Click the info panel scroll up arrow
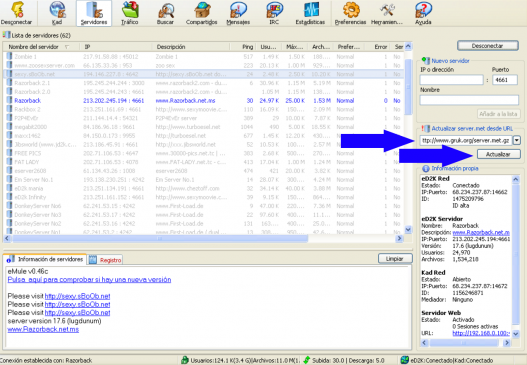The image size is (527, 365). coord(516,179)
